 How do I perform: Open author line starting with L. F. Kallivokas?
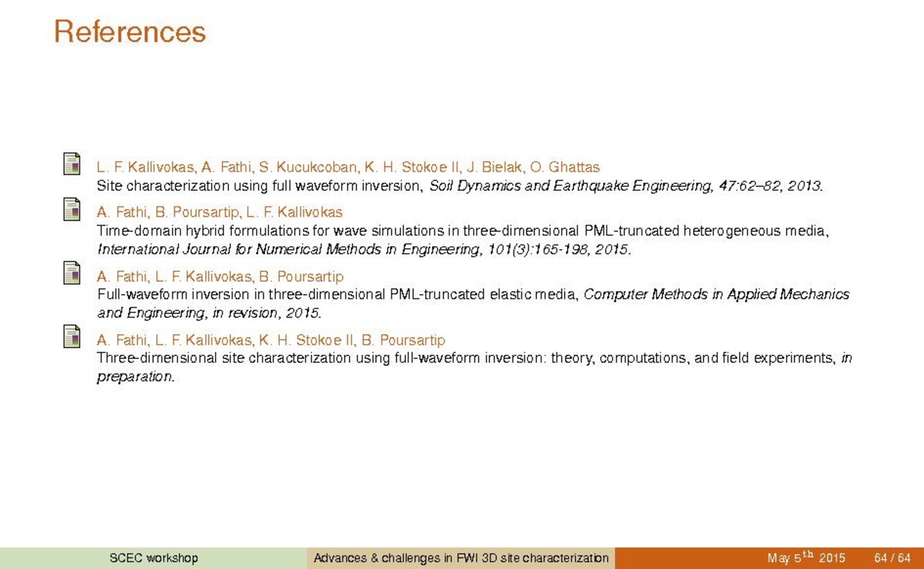pyautogui.click(x=347, y=168)
